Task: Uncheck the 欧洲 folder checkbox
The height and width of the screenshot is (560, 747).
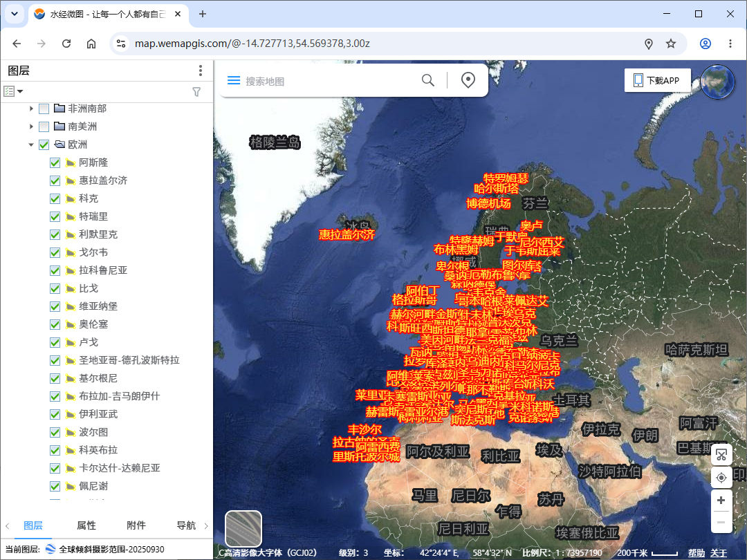Action: click(x=44, y=144)
